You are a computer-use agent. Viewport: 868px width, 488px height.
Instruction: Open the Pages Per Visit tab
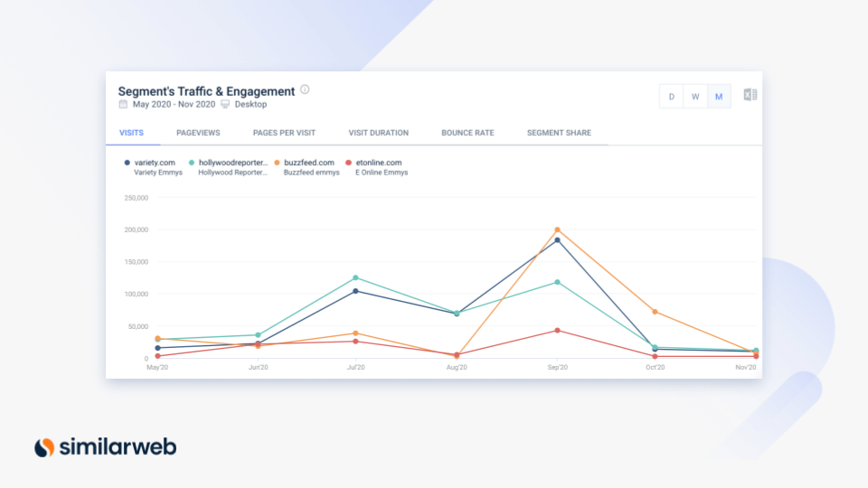coord(284,133)
